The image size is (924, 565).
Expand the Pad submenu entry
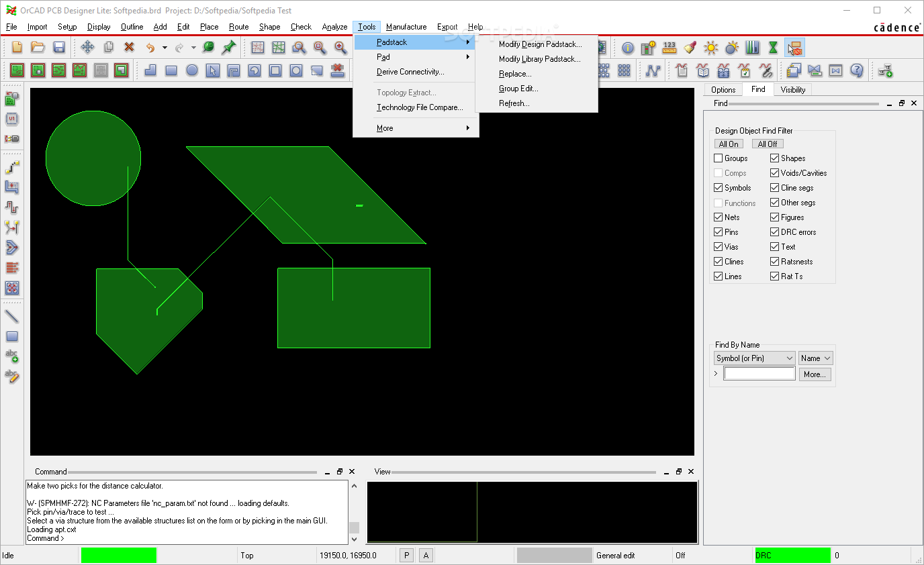coord(416,57)
